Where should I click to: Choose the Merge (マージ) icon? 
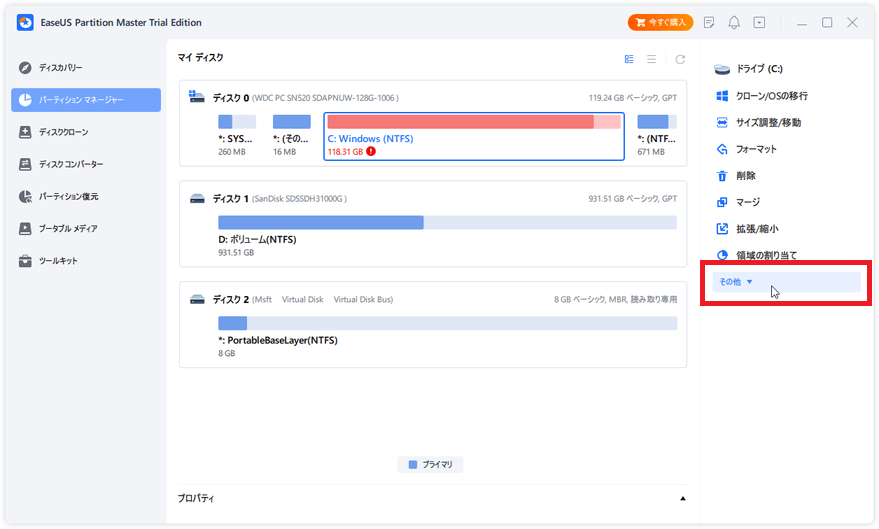coord(722,202)
